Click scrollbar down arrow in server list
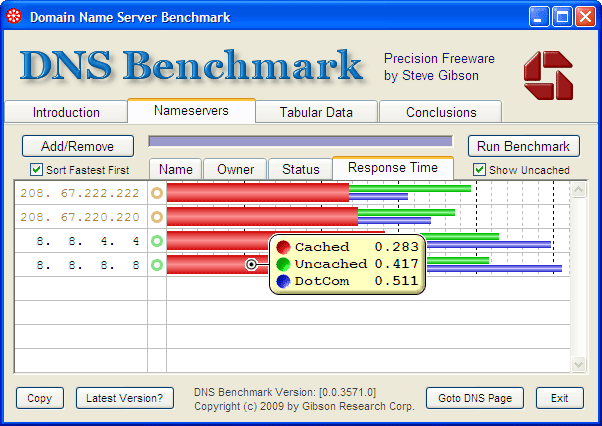The height and width of the screenshot is (426, 602). [x=578, y=364]
